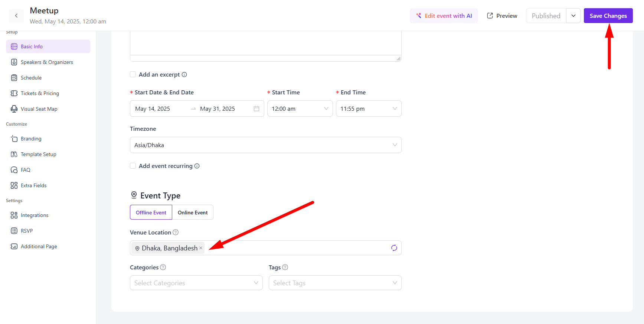The height and width of the screenshot is (324, 644).
Task: Click the Basic Info sidebar icon
Action: pyautogui.click(x=14, y=46)
